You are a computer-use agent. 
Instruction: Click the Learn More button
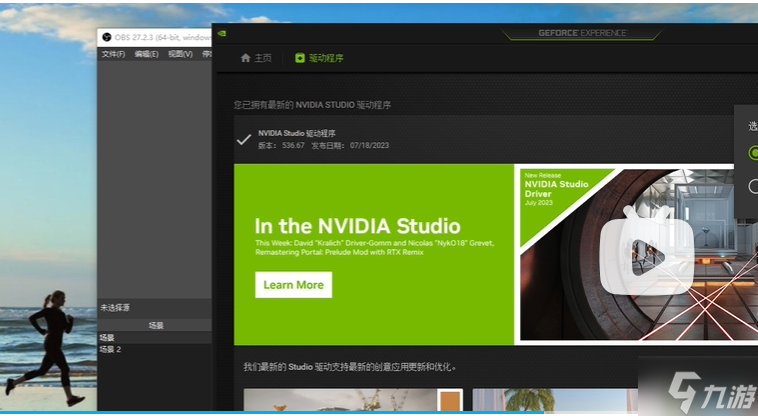click(293, 285)
